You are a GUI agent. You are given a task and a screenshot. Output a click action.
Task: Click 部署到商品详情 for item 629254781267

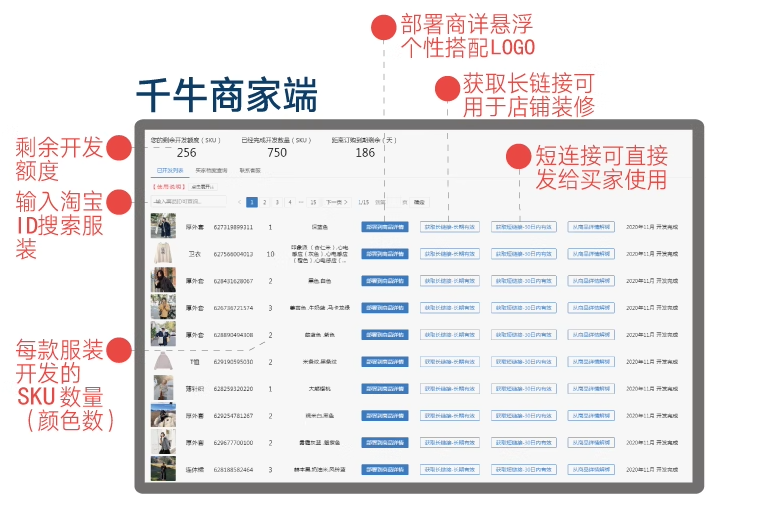(x=385, y=416)
